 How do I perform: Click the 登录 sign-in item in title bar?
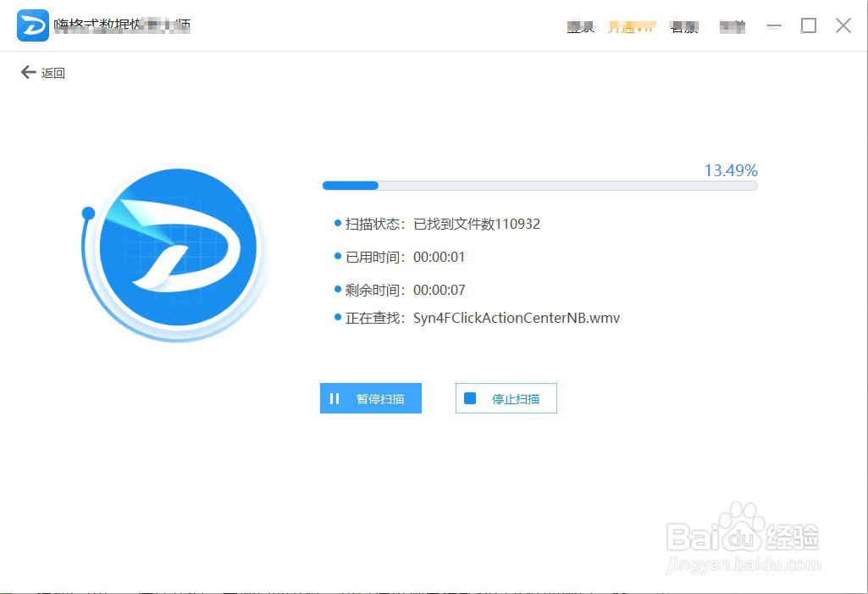581,25
